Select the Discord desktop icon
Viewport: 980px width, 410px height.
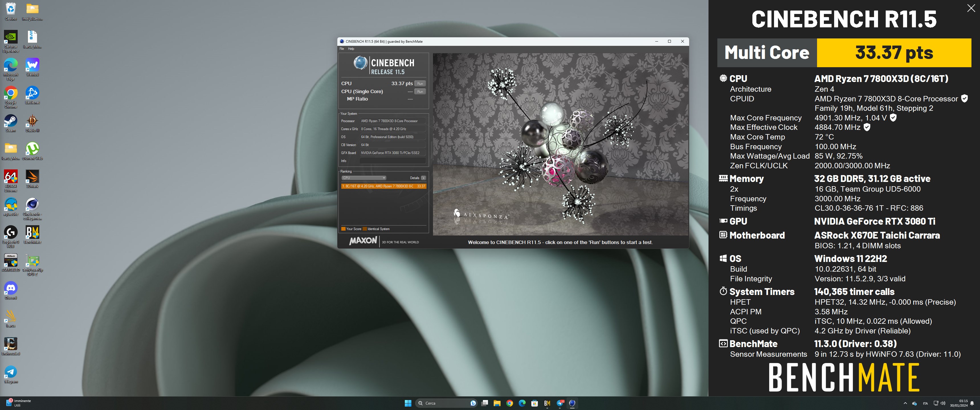[11, 291]
